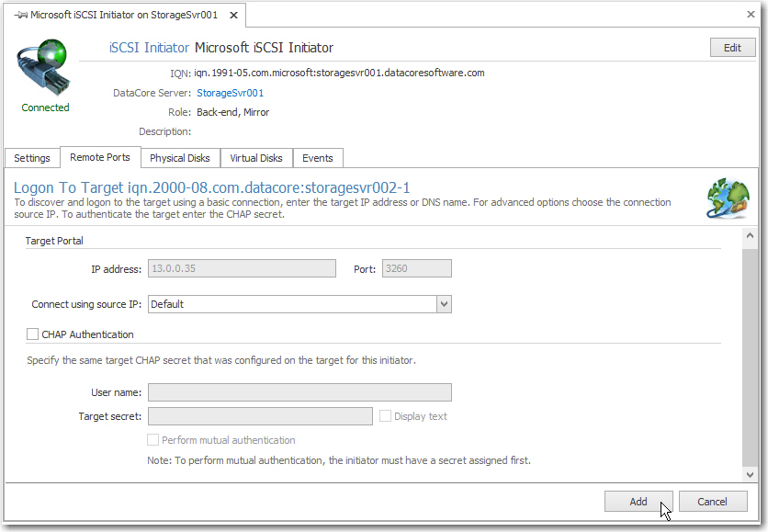The image size is (768, 532).
Task: Click the pin icon on the document tab
Action: coord(21,16)
